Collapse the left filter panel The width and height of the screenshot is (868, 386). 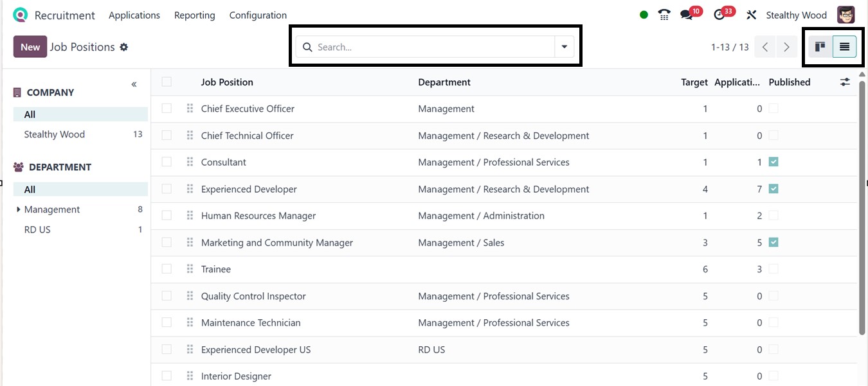[134, 85]
